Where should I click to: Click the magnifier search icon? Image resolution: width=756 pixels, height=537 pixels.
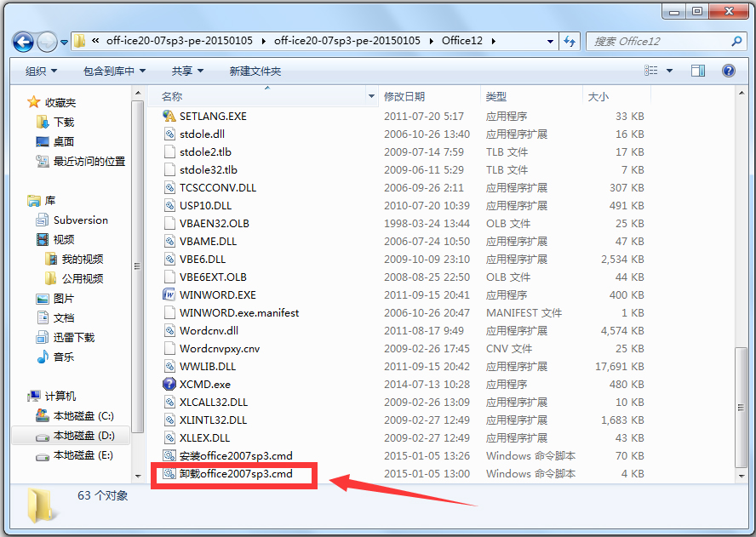[x=736, y=42]
